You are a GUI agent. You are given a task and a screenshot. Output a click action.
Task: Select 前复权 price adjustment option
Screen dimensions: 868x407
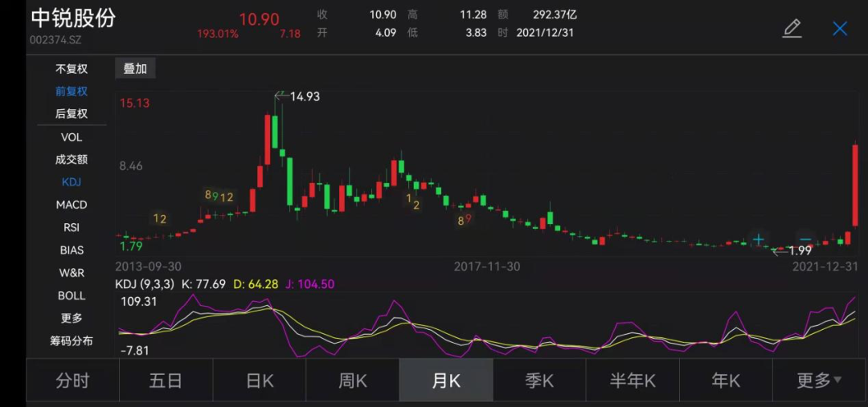72,92
